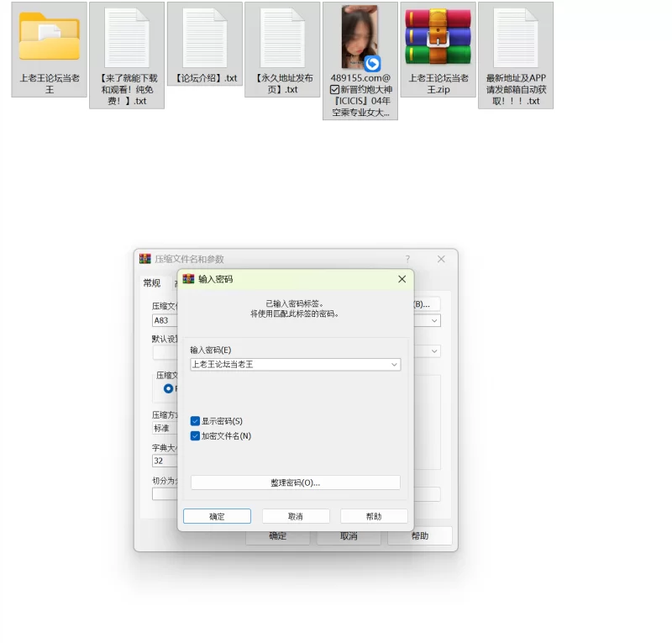Toggle the 加密文件名(N) checkbox

(195, 436)
